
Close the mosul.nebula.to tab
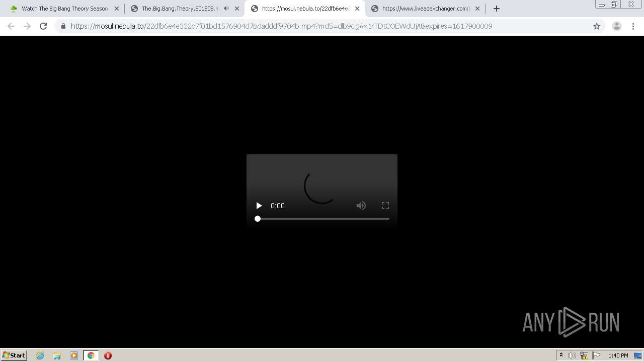coord(357,9)
